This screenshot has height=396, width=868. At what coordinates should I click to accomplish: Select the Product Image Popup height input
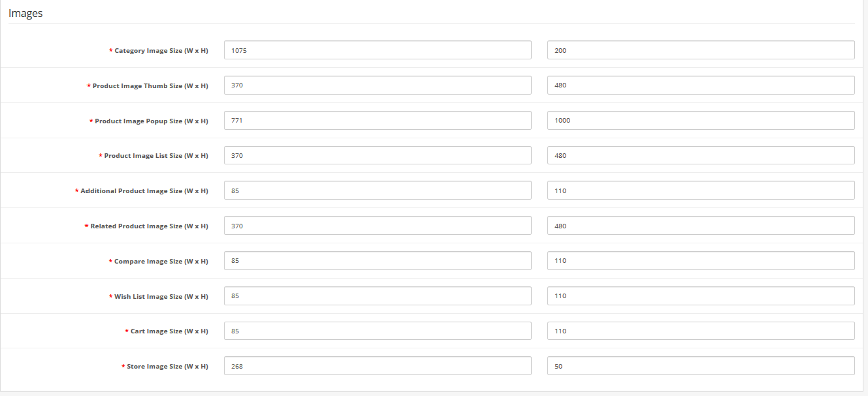point(701,121)
